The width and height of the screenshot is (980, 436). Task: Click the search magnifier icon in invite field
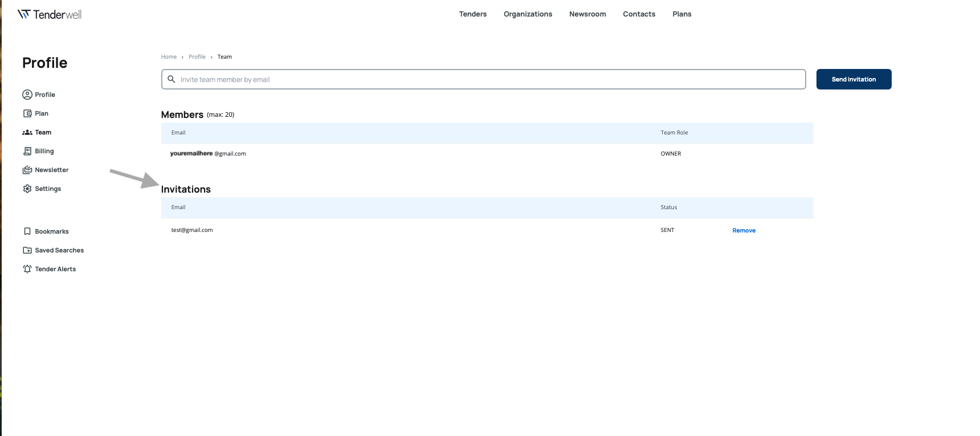tap(171, 79)
